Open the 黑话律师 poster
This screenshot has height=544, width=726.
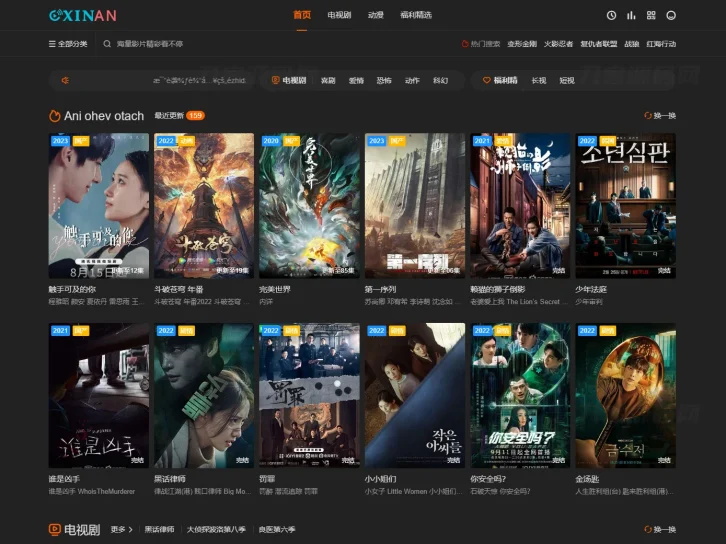tap(204, 395)
